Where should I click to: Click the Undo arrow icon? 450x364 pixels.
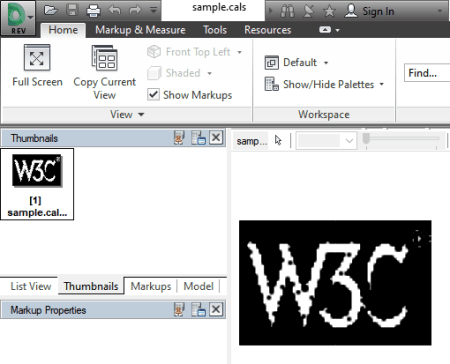[x=115, y=10]
